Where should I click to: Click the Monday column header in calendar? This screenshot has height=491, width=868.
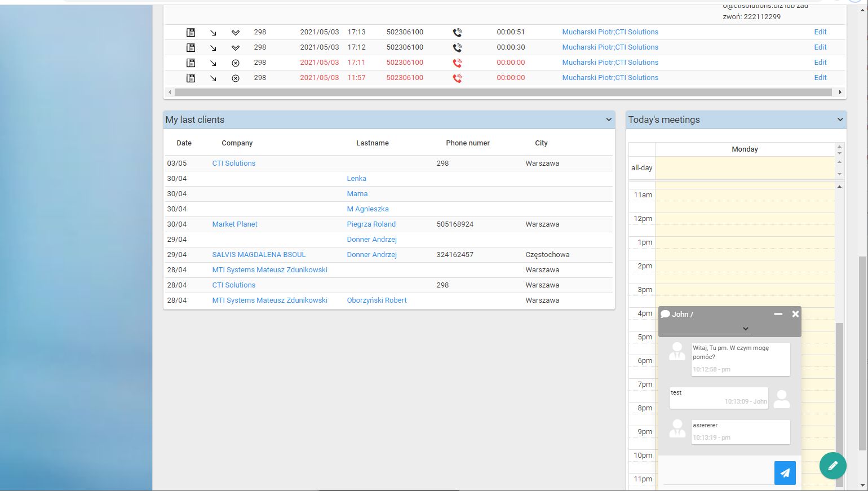(x=745, y=149)
